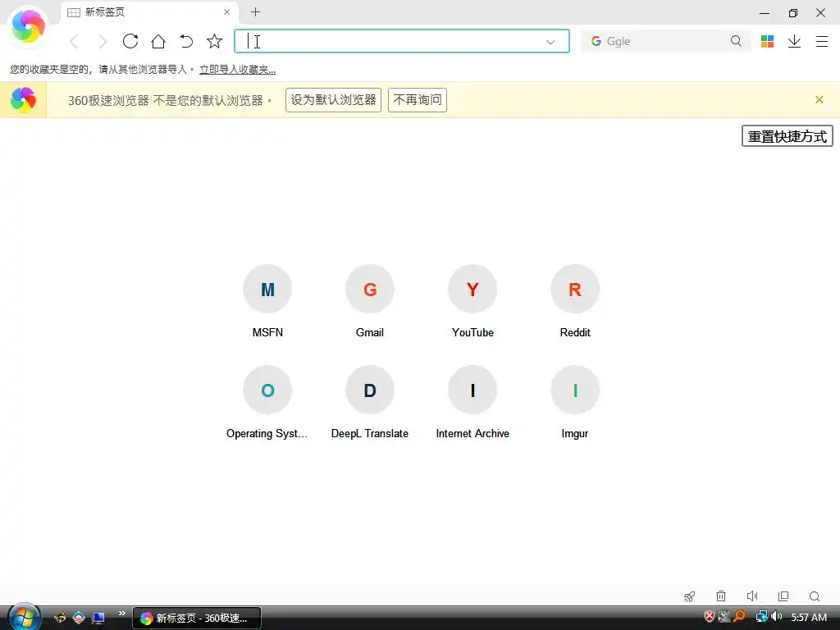Expand quick launch chevron in taskbar
Image resolution: width=840 pixels, height=630 pixels.
click(x=121, y=614)
